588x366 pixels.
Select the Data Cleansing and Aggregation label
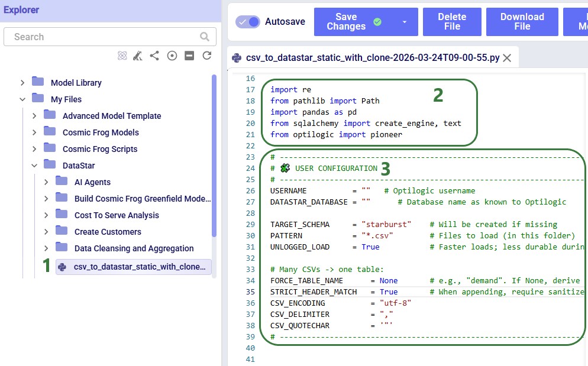134,248
